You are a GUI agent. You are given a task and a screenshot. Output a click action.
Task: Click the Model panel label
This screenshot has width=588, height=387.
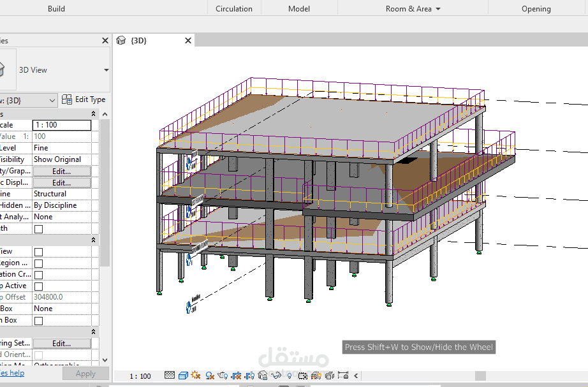click(298, 8)
